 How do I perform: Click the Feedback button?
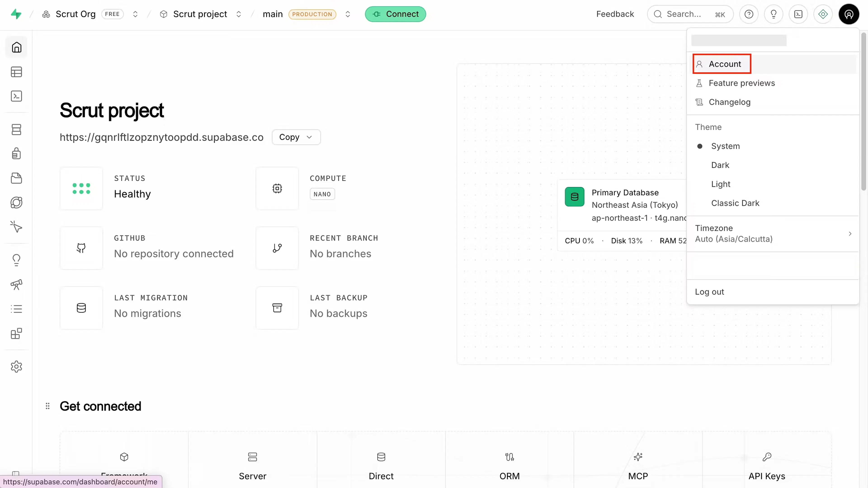pos(615,14)
